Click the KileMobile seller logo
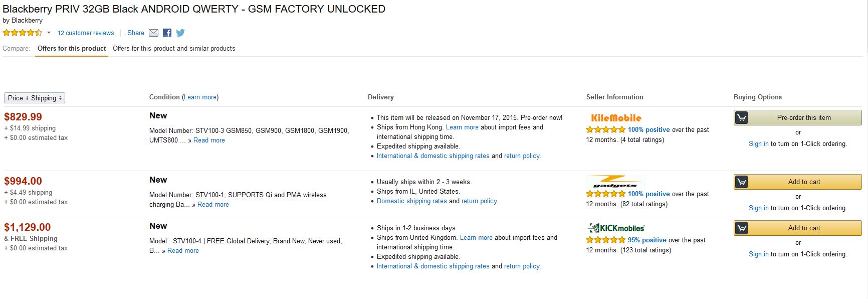868x299 pixels. click(x=616, y=118)
